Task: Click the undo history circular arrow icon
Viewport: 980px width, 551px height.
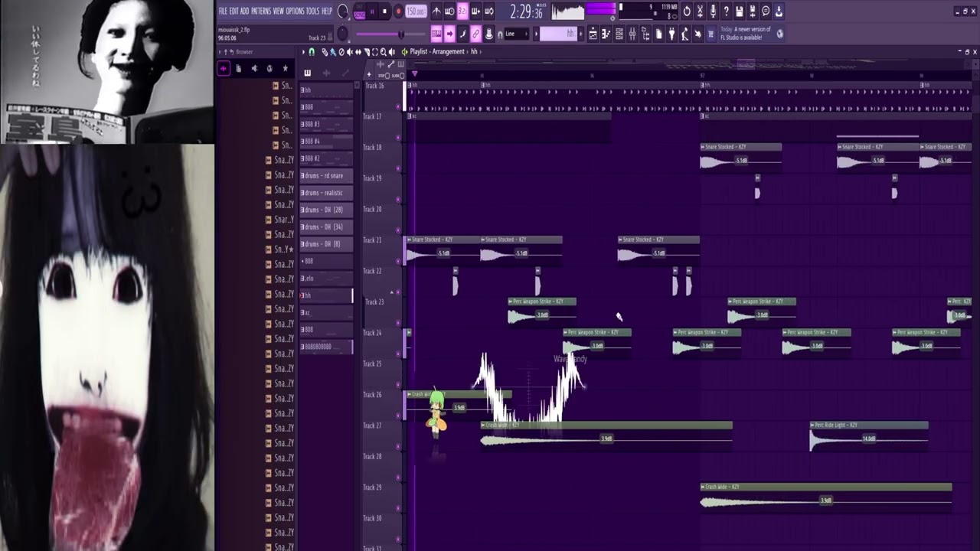Action: pos(687,11)
